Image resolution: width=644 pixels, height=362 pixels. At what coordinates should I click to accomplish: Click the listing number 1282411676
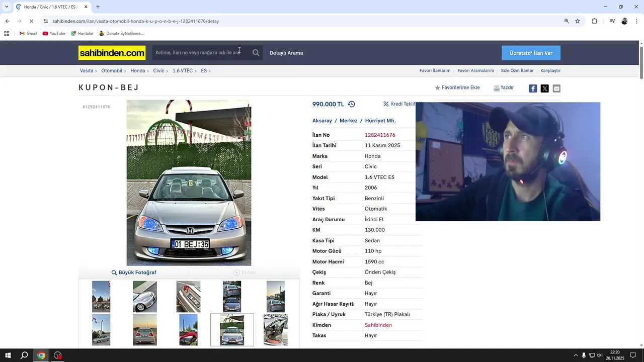pyautogui.click(x=380, y=135)
